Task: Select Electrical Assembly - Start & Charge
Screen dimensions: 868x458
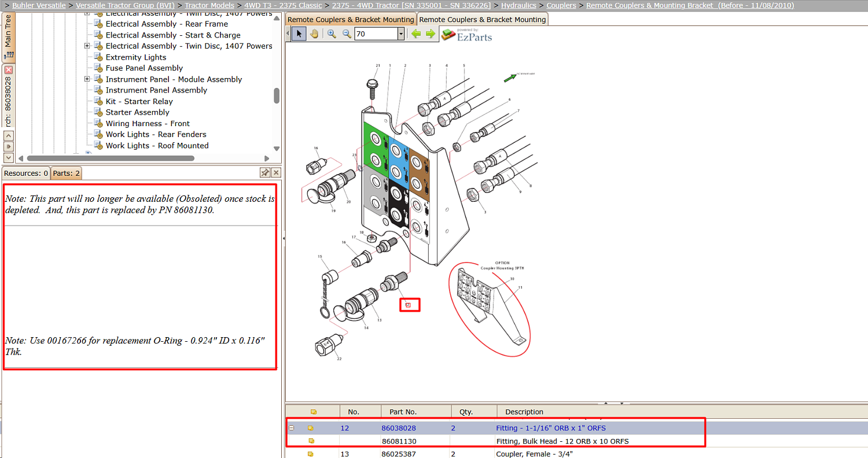Action: click(173, 35)
